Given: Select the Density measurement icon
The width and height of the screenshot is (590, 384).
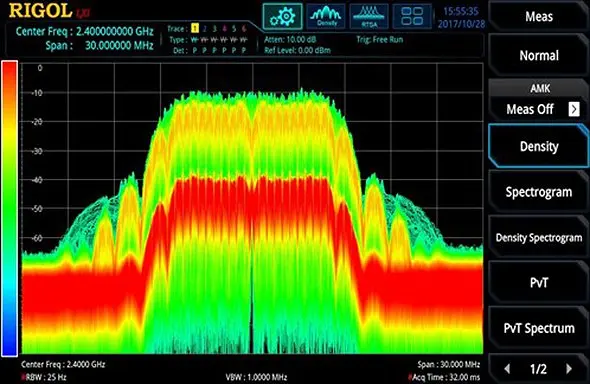Looking at the screenshot, I should [x=326, y=16].
